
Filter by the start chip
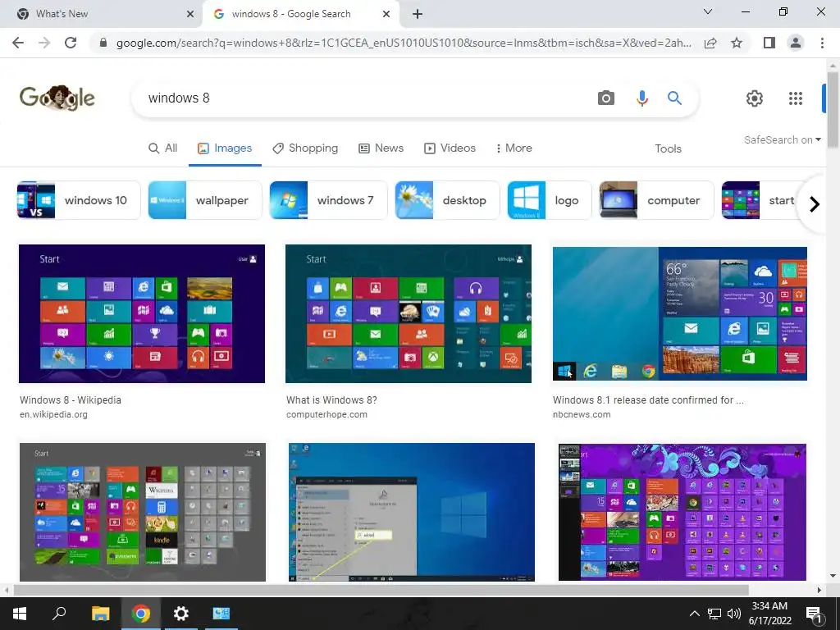(x=760, y=200)
